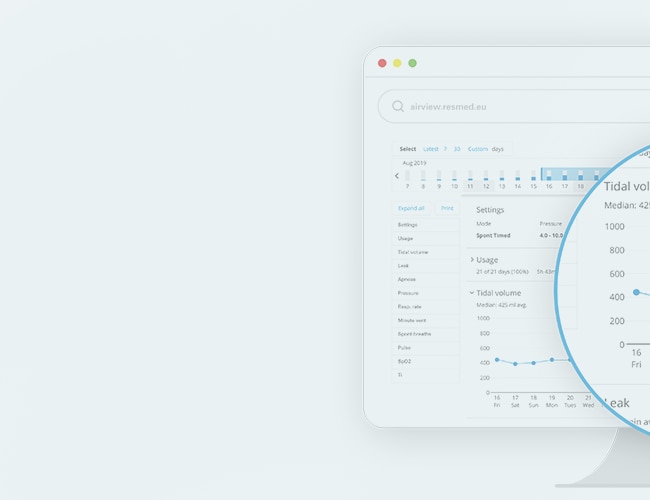Click the Median: 425 ml avg. text under small chart heading
Screen dimensions: 650x500
pos(502,305)
